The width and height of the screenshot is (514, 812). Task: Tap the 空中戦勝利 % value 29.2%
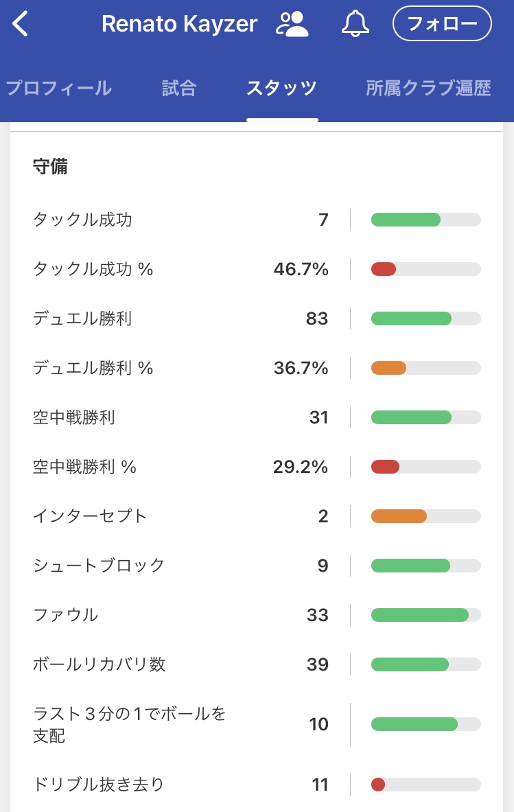[x=301, y=467]
